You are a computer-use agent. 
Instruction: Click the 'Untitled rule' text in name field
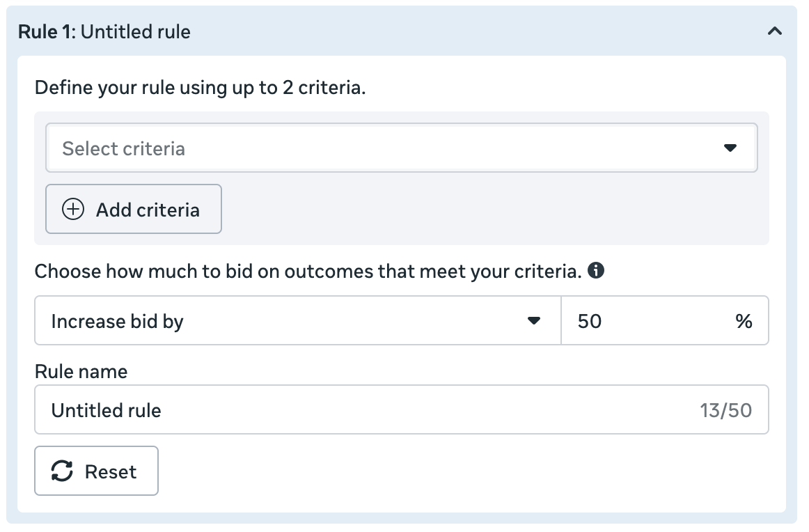point(107,410)
